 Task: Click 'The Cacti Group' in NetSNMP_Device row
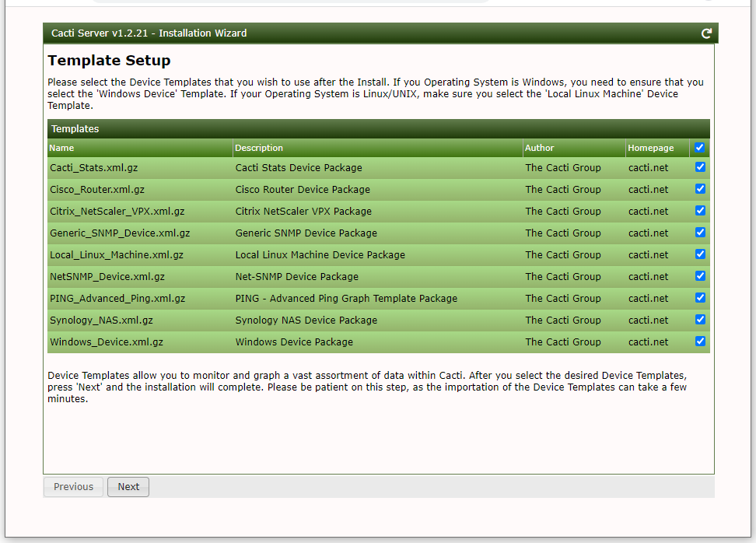(x=562, y=277)
